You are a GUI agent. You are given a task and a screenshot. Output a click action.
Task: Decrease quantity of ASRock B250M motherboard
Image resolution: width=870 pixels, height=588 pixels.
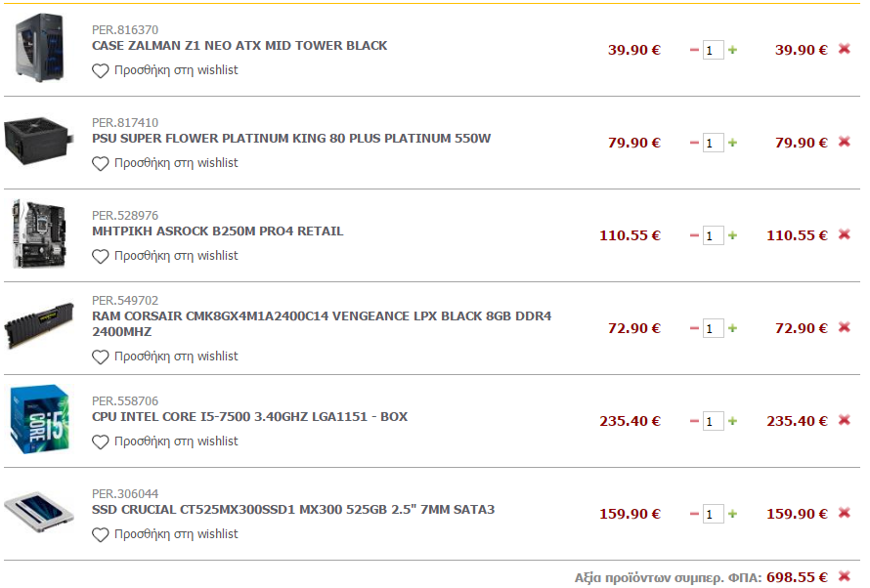click(694, 235)
